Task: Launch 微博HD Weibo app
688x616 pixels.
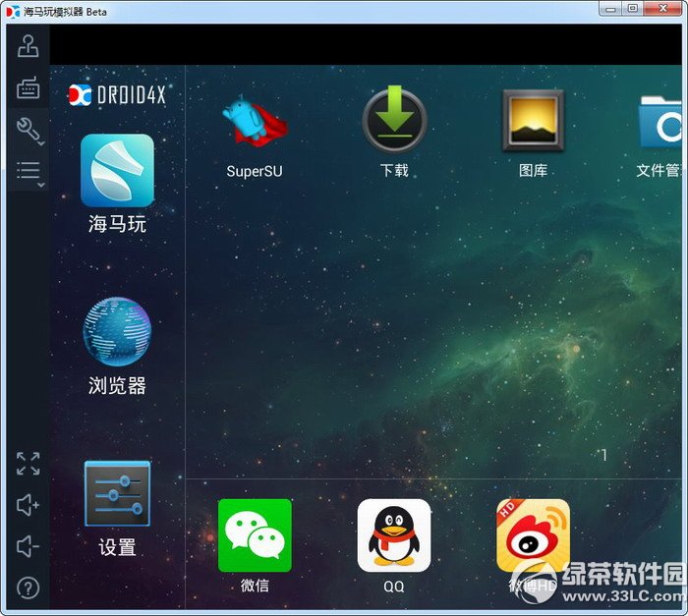Action: (x=533, y=535)
